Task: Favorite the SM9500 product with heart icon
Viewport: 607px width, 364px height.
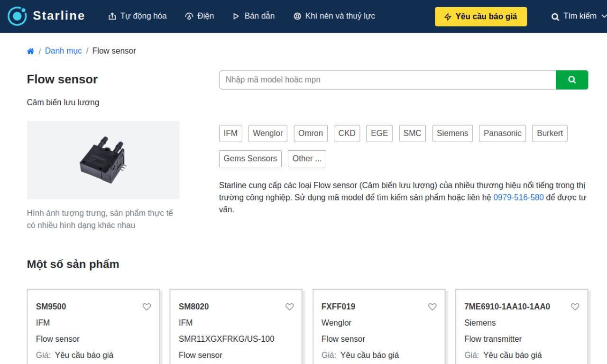Action: [147, 307]
